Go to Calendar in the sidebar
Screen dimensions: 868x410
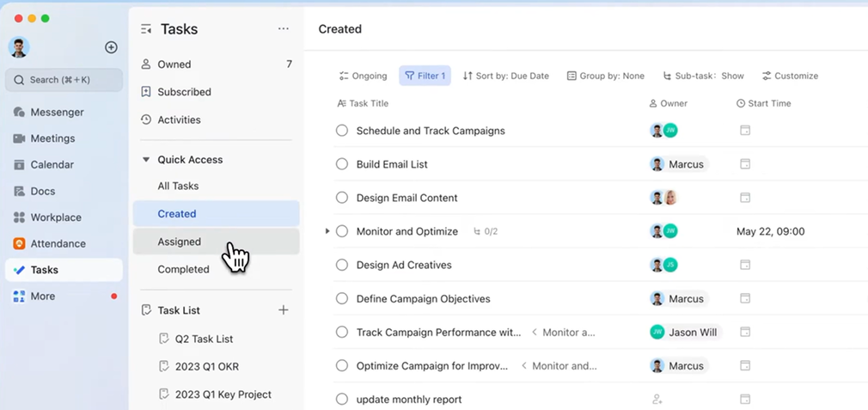click(x=52, y=164)
